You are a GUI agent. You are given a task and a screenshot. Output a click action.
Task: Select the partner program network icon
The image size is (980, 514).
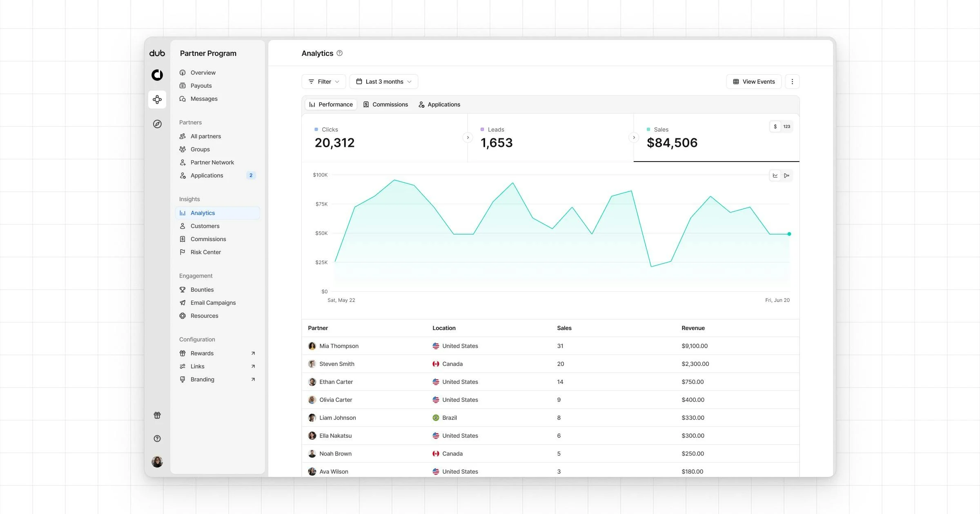coord(157,100)
